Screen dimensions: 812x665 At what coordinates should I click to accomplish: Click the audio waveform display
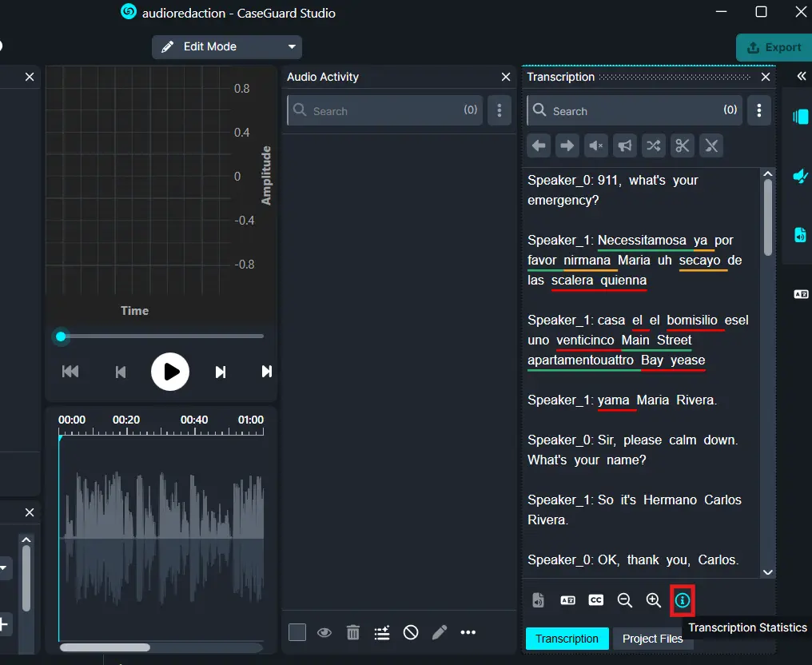click(x=161, y=539)
